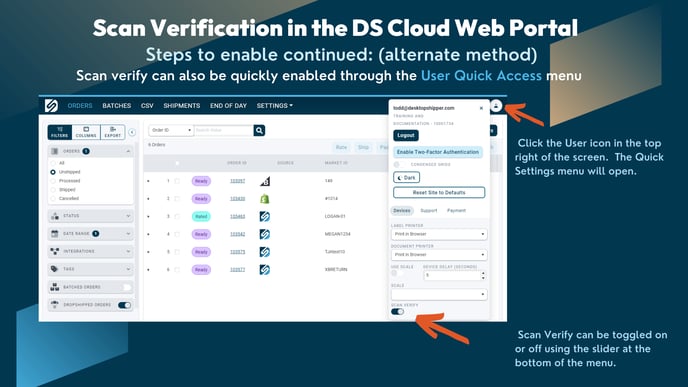
Task: Click the Shopify source icon in row 2
Action: click(265, 199)
